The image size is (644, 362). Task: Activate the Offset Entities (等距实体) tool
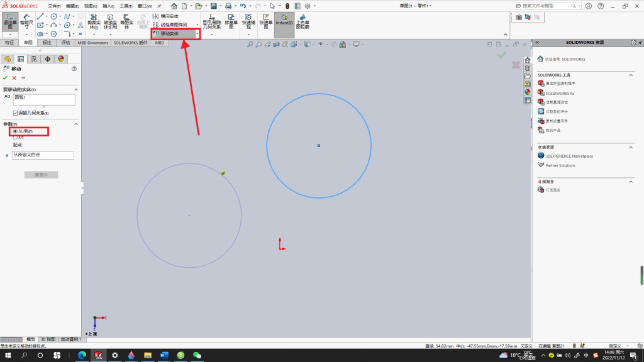[126, 22]
